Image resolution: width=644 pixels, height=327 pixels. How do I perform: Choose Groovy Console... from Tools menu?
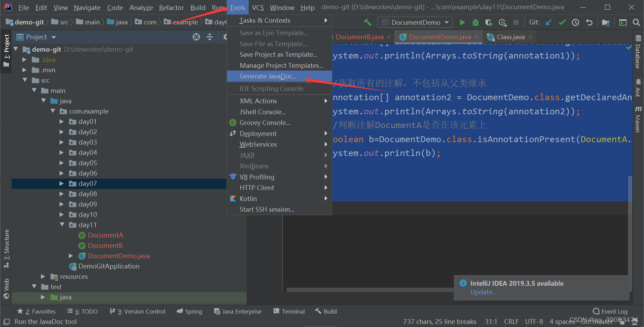click(279, 123)
